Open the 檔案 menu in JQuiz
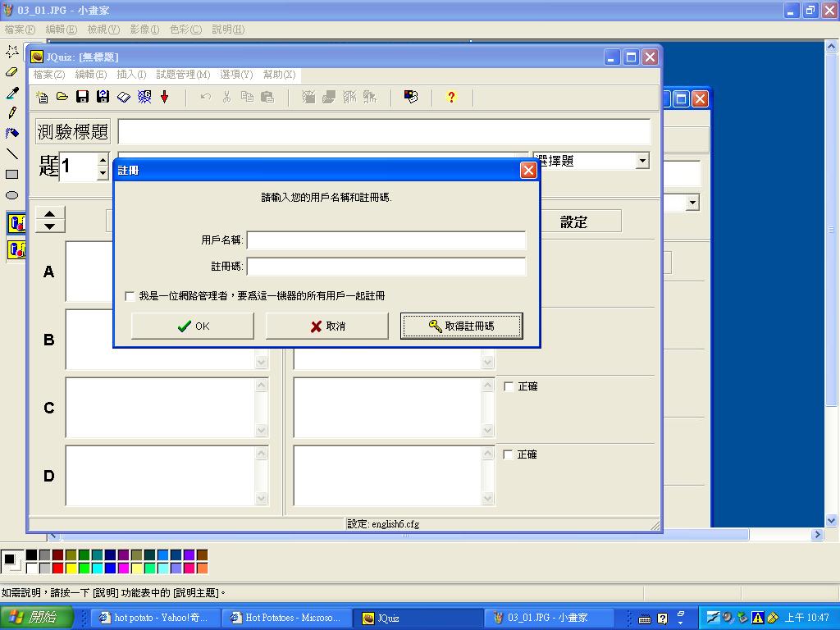 (x=48, y=75)
